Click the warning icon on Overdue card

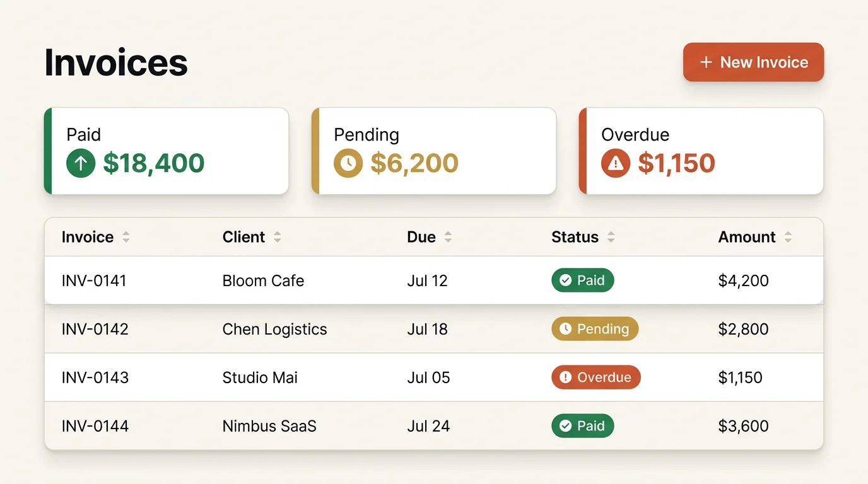tap(616, 163)
